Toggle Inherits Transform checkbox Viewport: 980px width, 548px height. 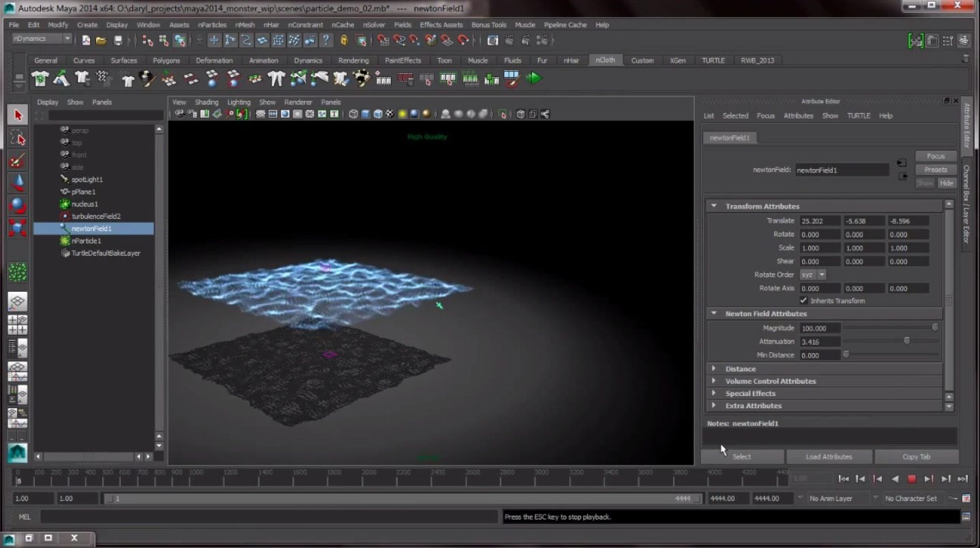click(803, 301)
